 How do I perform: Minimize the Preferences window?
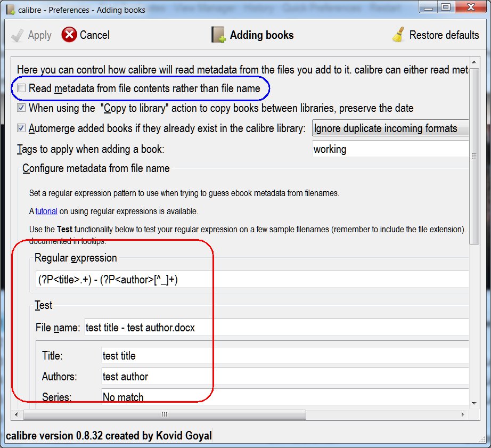pos(428,7)
